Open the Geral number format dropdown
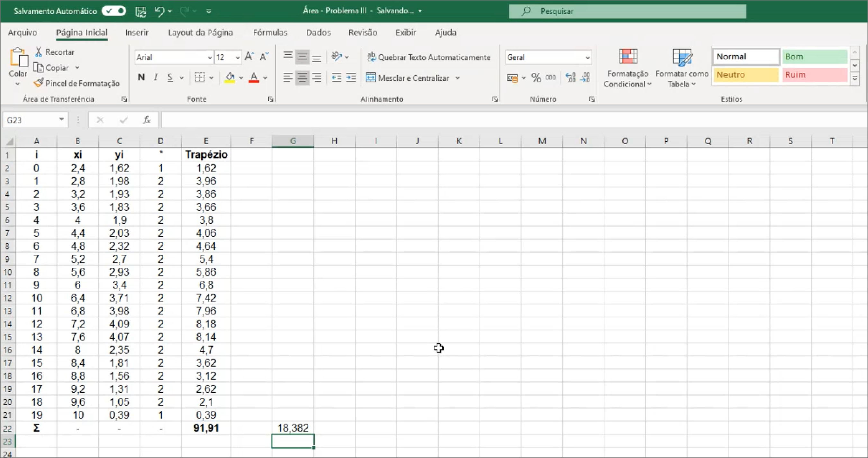 [588, 58]
